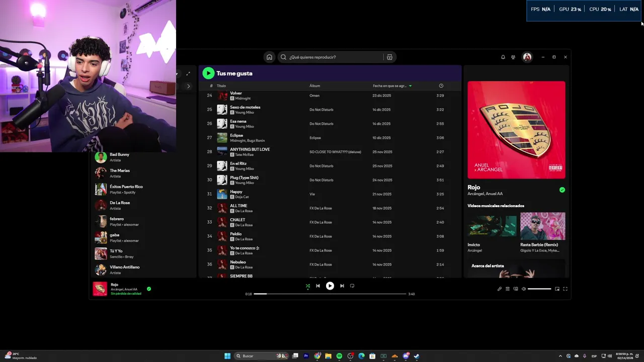
Task: Sort by the Álbum column header
Action: coord(314,86)
